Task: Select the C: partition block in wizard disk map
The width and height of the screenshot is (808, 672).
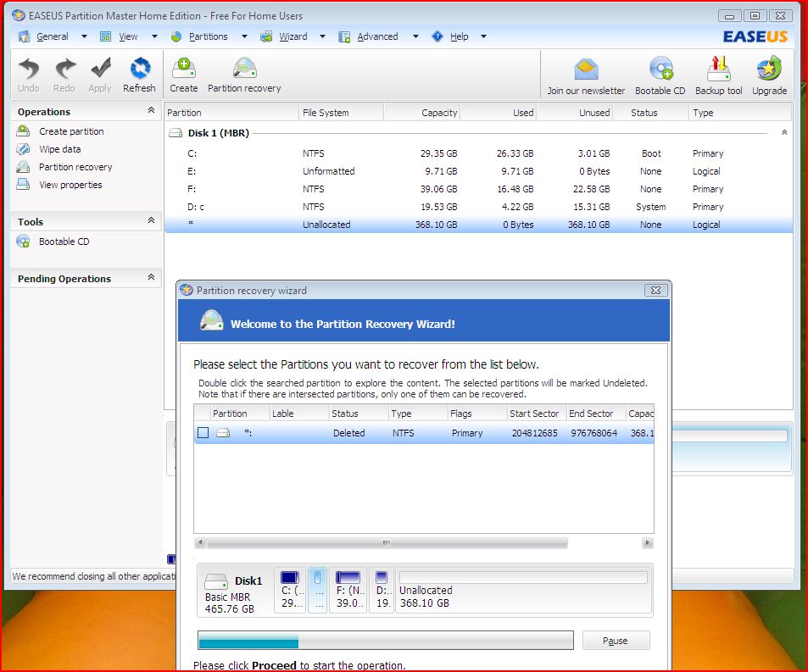Action: [291, 590]
